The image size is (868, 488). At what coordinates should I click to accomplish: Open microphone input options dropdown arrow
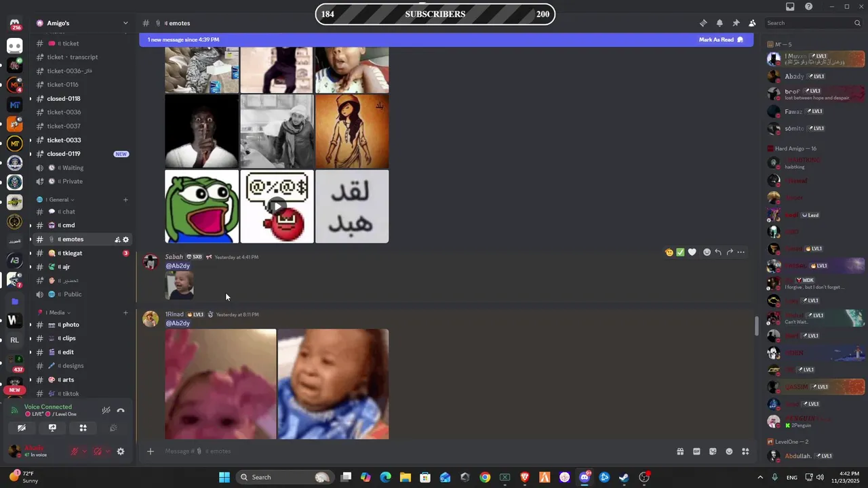(x=84, y=451)
